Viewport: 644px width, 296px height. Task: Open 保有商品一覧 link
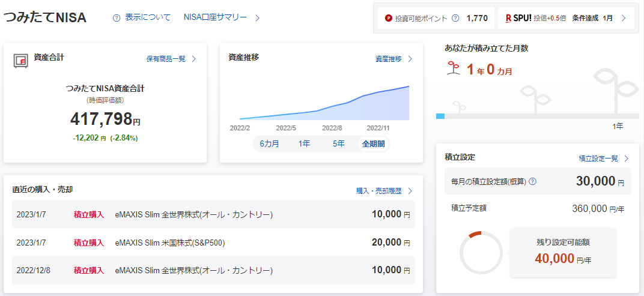point(166,59)
